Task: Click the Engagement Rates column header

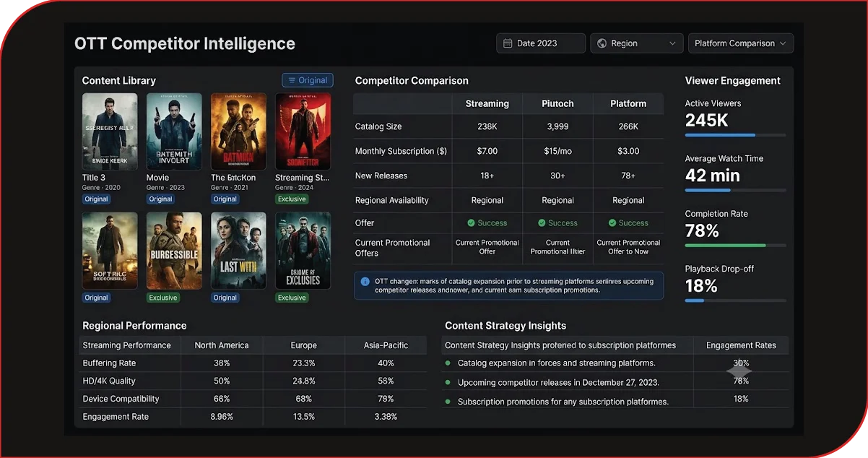Action: tap(741, 345)
